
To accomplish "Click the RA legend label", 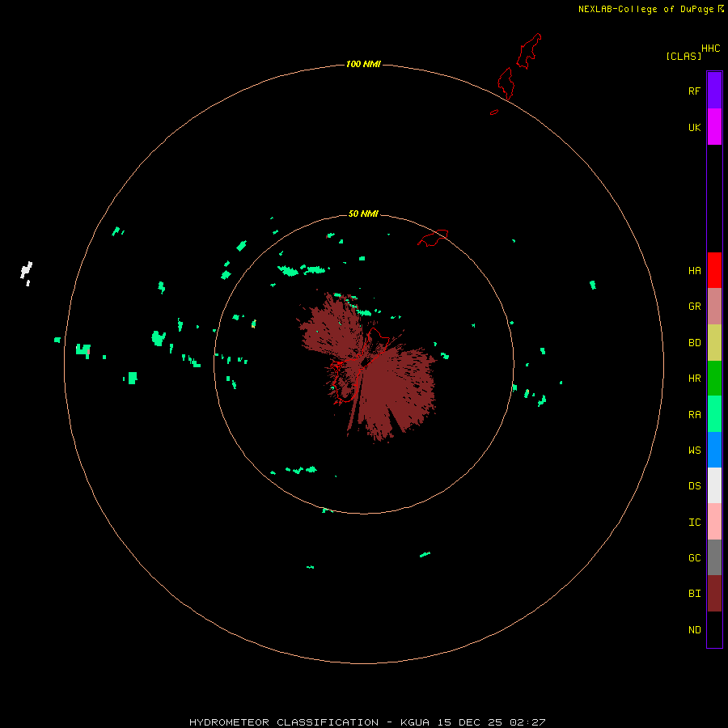I will point(694,415).
